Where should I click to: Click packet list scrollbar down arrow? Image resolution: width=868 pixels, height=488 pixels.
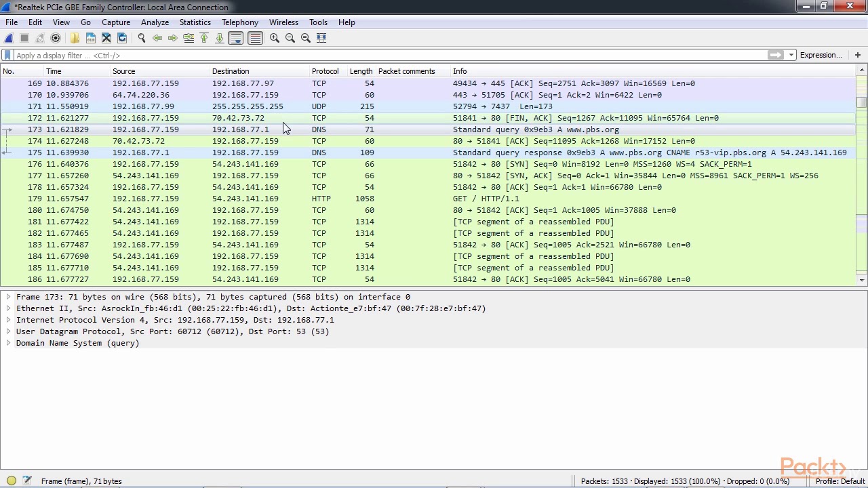[x=863, y=279]
